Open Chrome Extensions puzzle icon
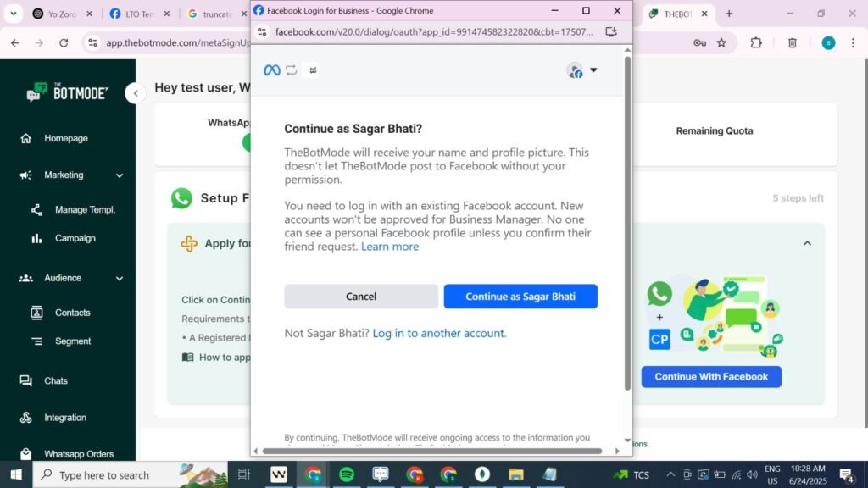Viewport: 868px width, 488px height. [756, 42]
